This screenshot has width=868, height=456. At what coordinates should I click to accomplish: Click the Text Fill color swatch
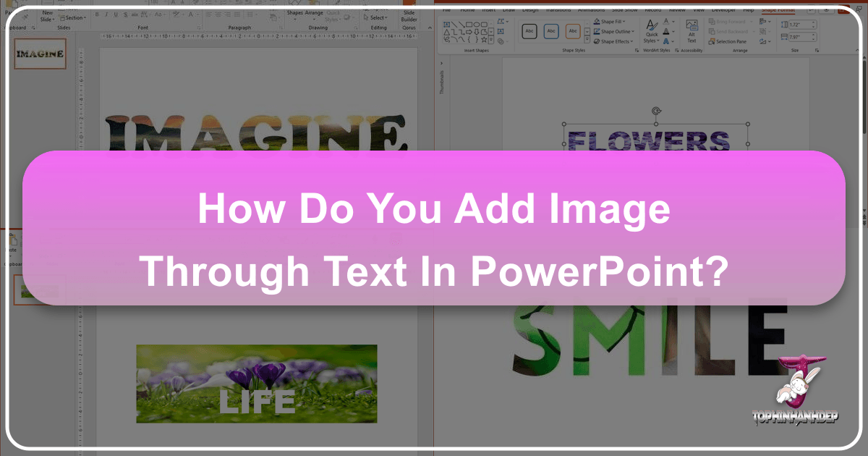pyautogui.click(x=665, y=22)
